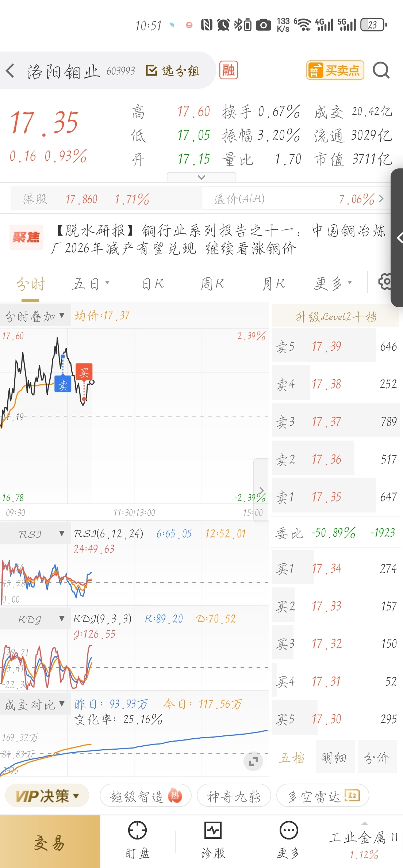Tap the 卖1 17.35 ask row

pyautogui.click(x=336, y=496)
